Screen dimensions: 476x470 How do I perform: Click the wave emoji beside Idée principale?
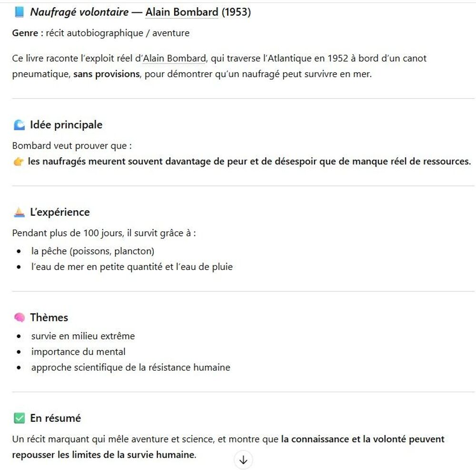[x=19, y=125]
